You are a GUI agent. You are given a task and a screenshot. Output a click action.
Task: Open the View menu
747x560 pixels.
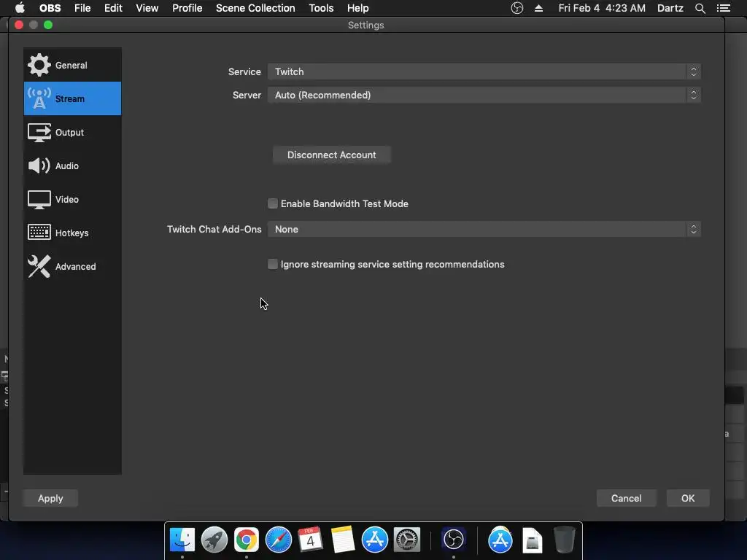[147, 8]
